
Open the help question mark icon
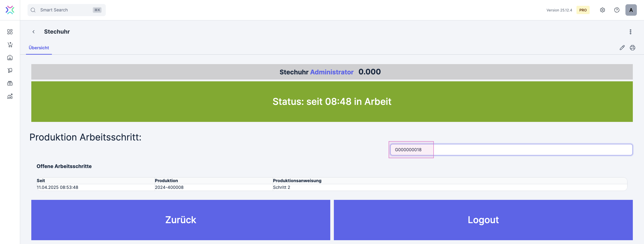(x=616, y=10)
